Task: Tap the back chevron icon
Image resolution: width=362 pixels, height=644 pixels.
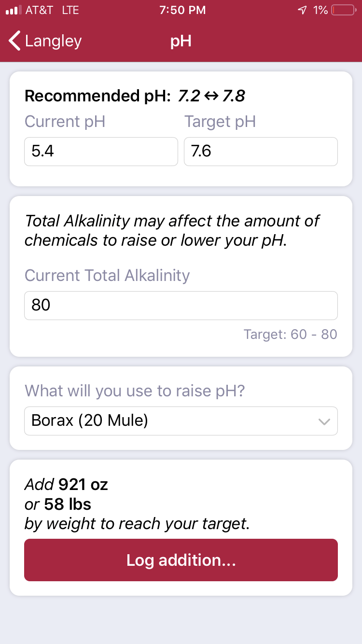Action: [x=15, y=41]
